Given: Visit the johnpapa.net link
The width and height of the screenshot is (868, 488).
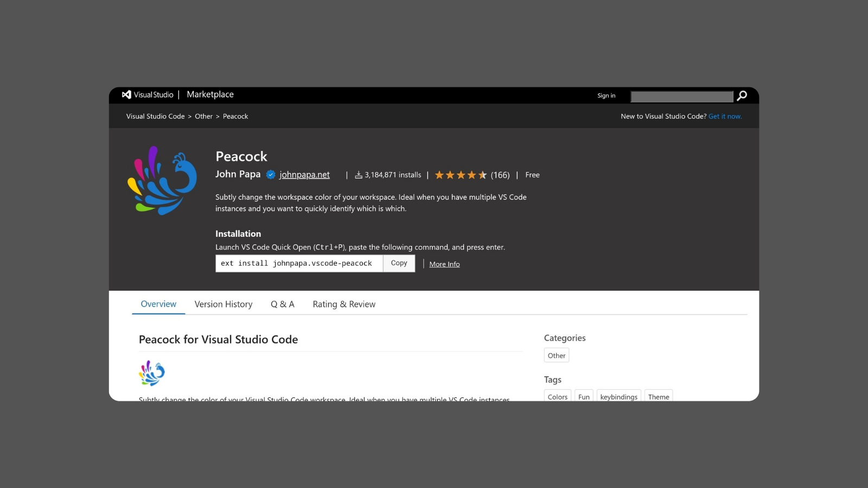Looking at the screenshot, I should pos(304,175).
